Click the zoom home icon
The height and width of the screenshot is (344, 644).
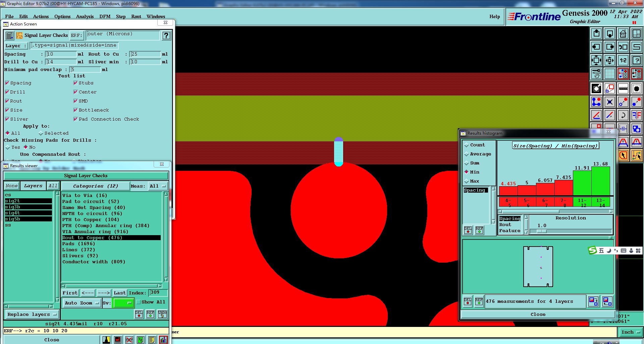[x=623, y=33]
